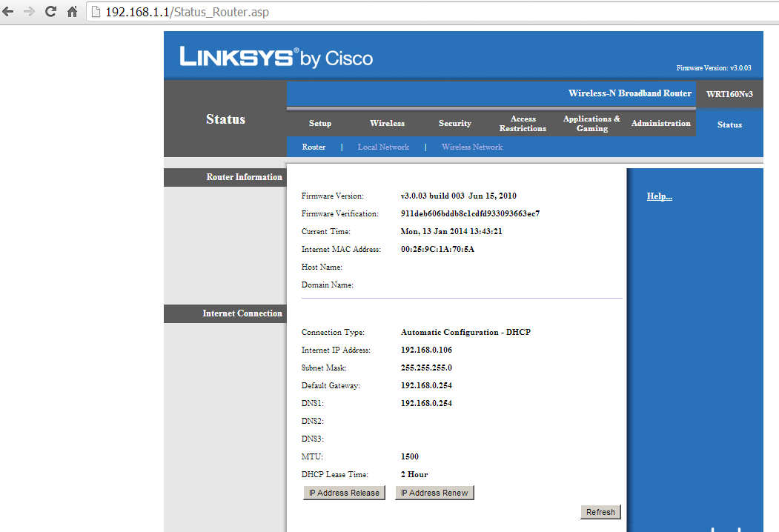
Task: Open Applications & Gaming tab
Action: click(x=591, y=124)
